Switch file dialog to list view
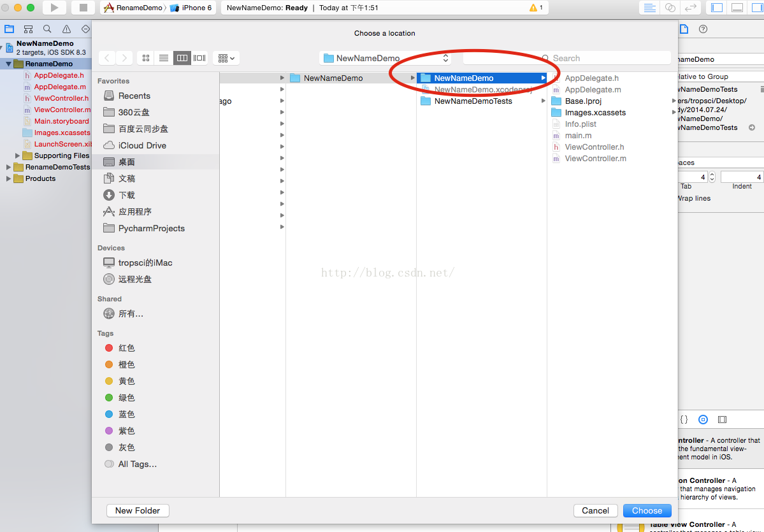Image resolution: width=764 pixels, height=532 pixels. click(164, 58)
